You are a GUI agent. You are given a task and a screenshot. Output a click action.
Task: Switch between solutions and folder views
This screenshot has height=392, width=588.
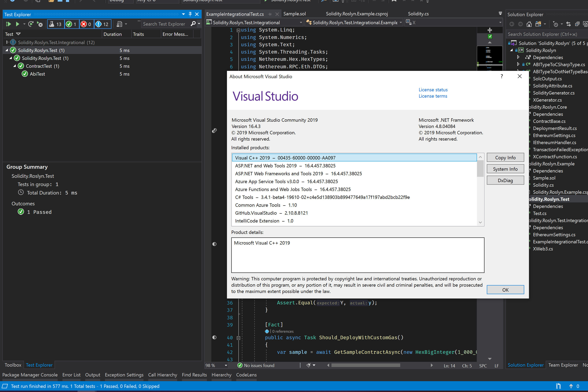tap(538, 24)
